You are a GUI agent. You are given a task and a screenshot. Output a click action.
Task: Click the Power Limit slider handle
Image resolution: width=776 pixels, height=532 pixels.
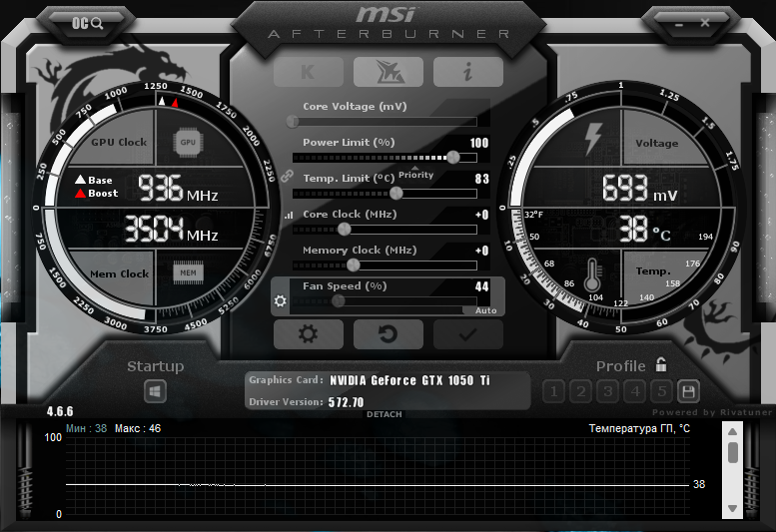(x=453, y=157)
